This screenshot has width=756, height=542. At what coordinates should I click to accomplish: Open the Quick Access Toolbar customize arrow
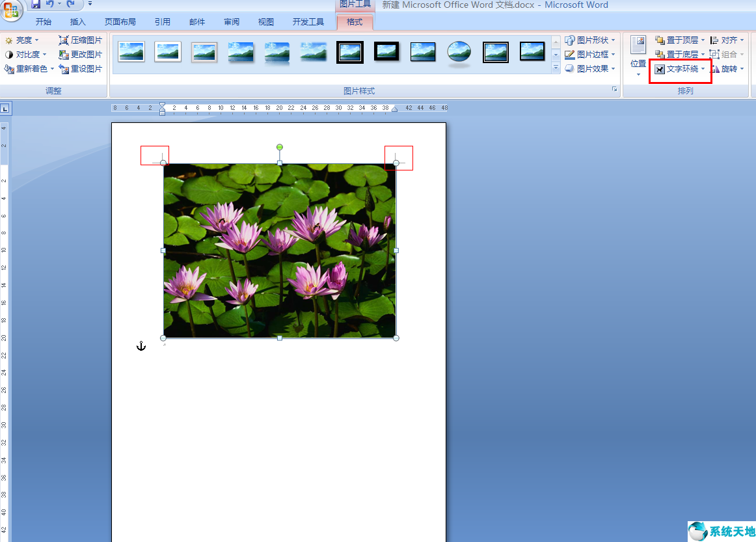click(90, 4)
